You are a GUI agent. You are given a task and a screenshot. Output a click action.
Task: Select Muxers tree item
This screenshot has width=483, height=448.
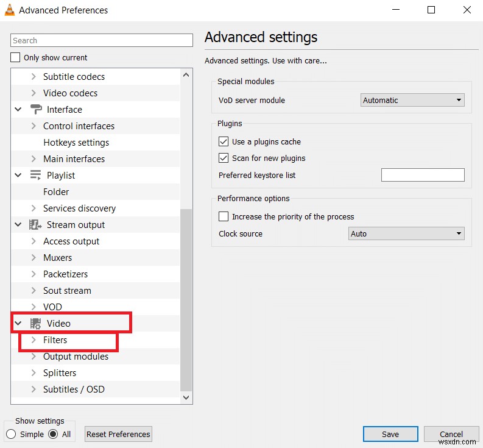tap(58, 257)
